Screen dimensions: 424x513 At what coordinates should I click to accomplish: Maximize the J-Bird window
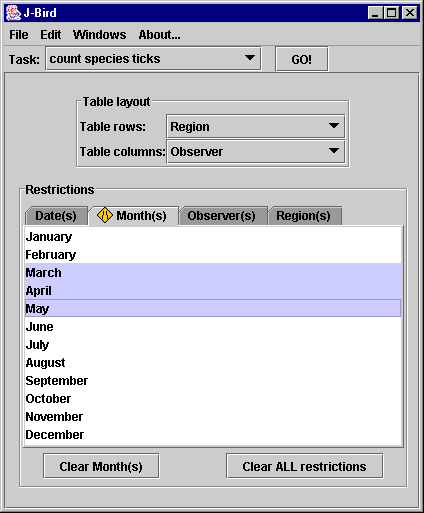(x=392, y=13)
